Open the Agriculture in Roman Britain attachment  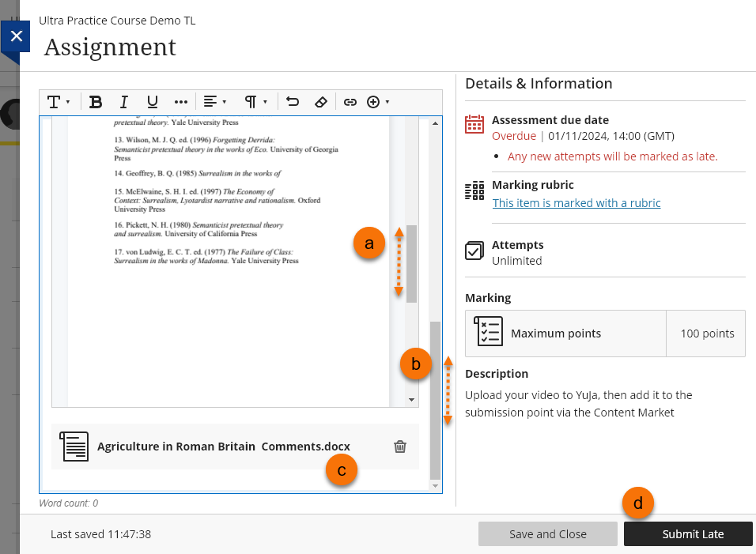223,447
